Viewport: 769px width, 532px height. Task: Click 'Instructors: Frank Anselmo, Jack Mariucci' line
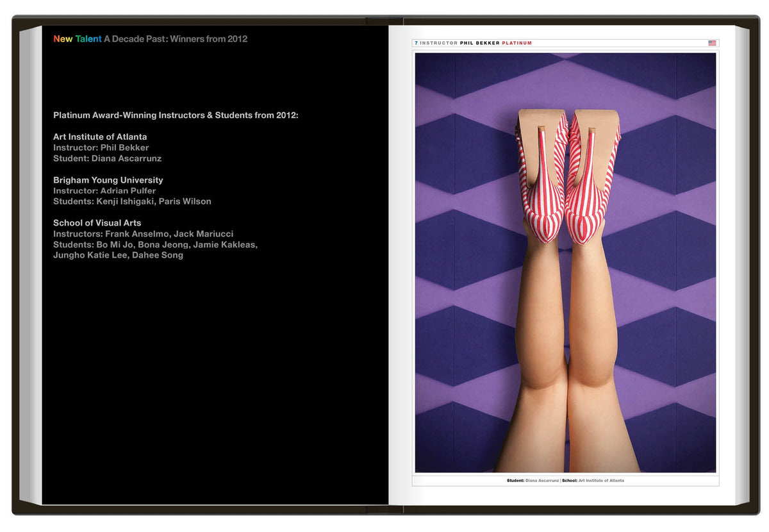[143, 234]
